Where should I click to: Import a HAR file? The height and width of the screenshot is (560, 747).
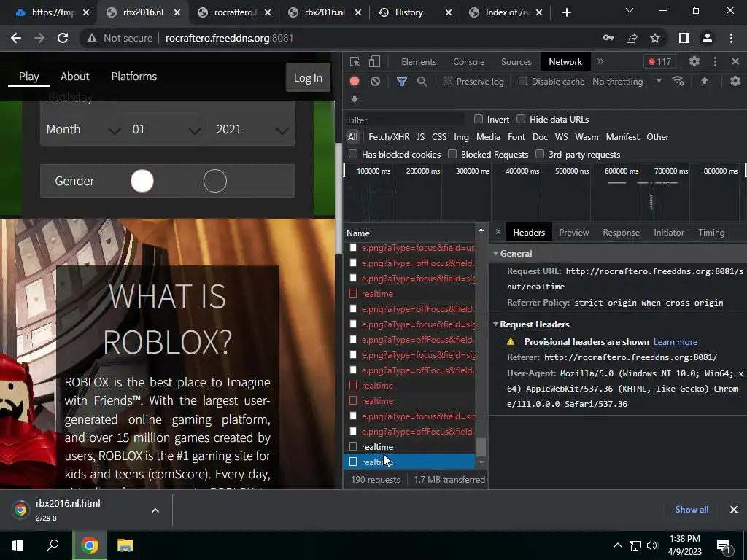pos(704,82)
